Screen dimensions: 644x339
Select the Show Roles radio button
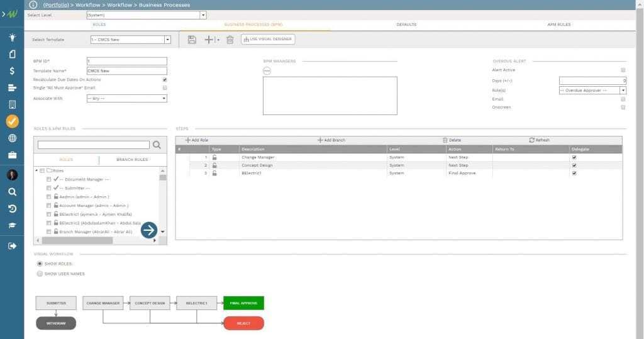[x=40, y=264]
